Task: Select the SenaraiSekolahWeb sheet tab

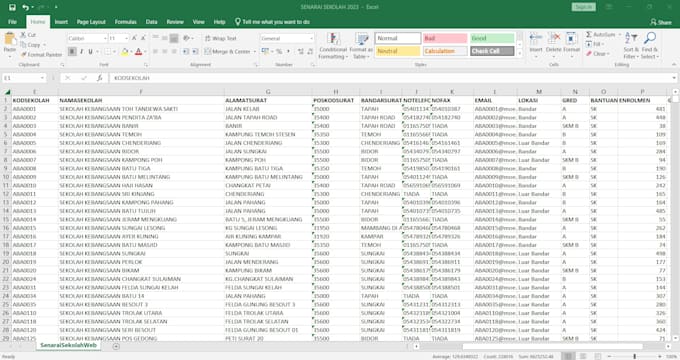Action: [x=68, y=345]
